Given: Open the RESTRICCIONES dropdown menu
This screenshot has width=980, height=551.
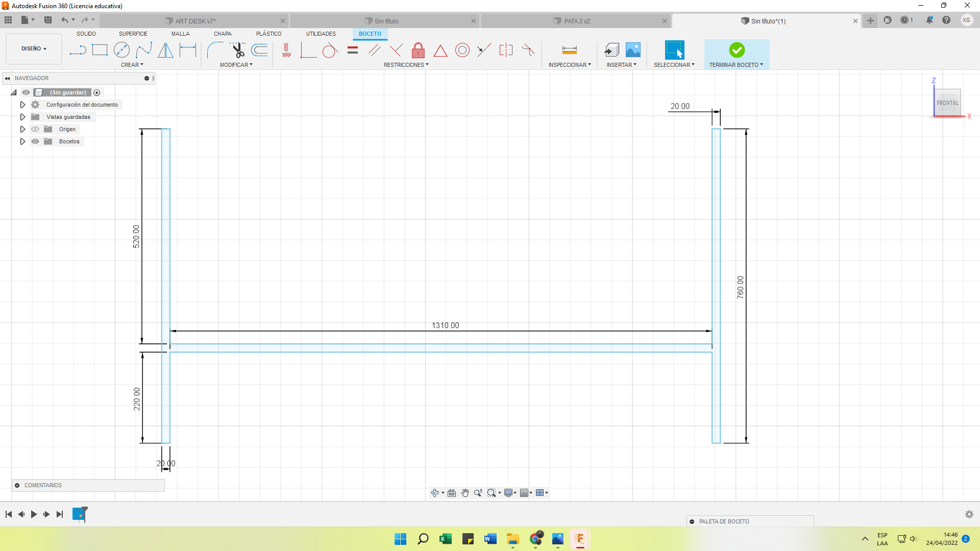Looking at the screenshot, I should [x=406, y=65].
